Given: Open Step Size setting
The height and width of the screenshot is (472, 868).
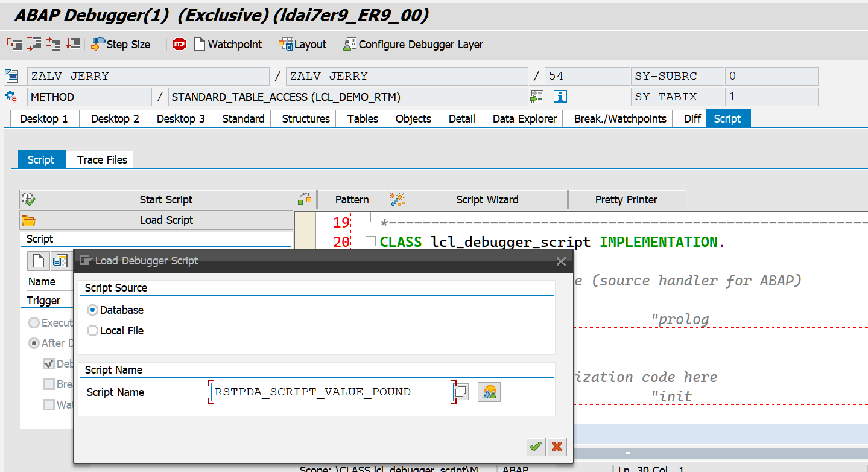Looking at the screenshot, I should click(x=121, y=44).
